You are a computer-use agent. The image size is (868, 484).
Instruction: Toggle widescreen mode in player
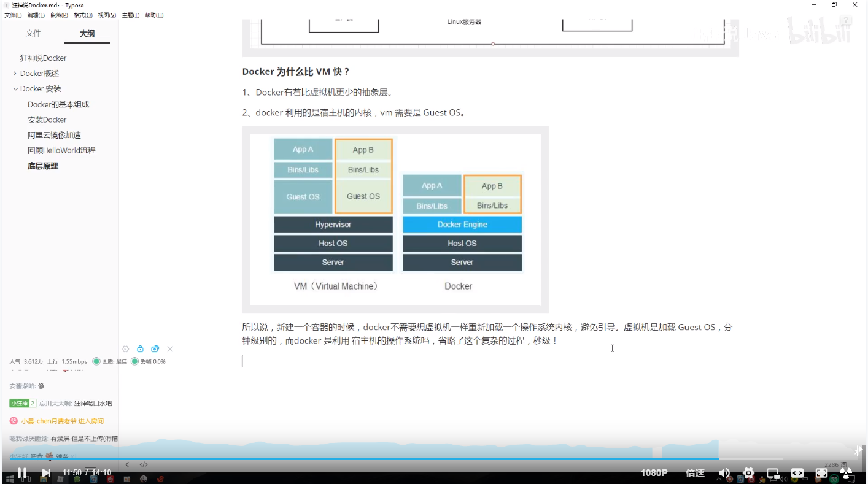coord(797,473)
